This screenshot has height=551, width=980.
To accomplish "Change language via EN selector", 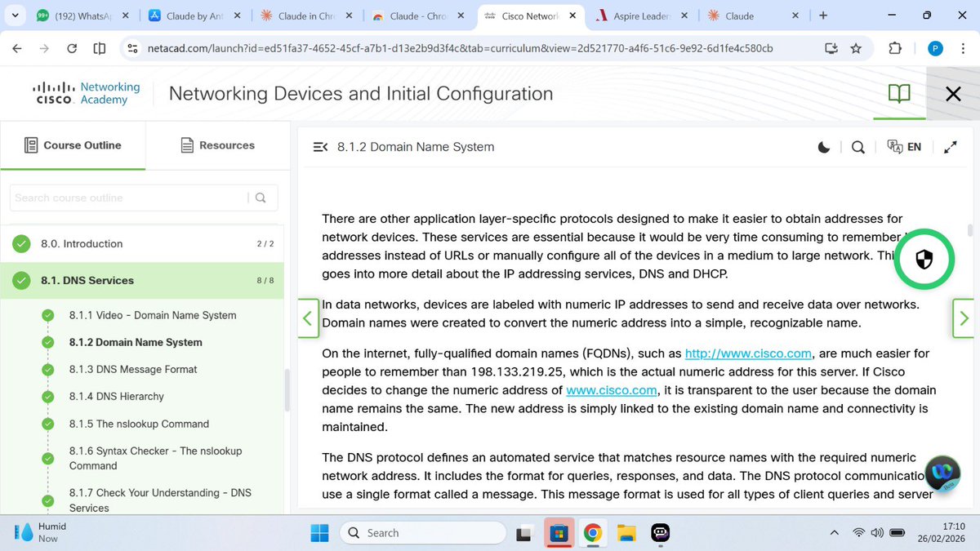I will (905, 147).
